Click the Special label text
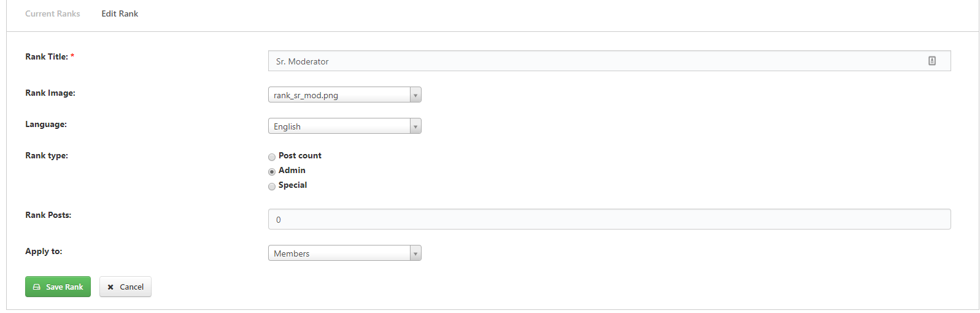The width and height of the screenshot is (980, 313). tap(293, 185)
